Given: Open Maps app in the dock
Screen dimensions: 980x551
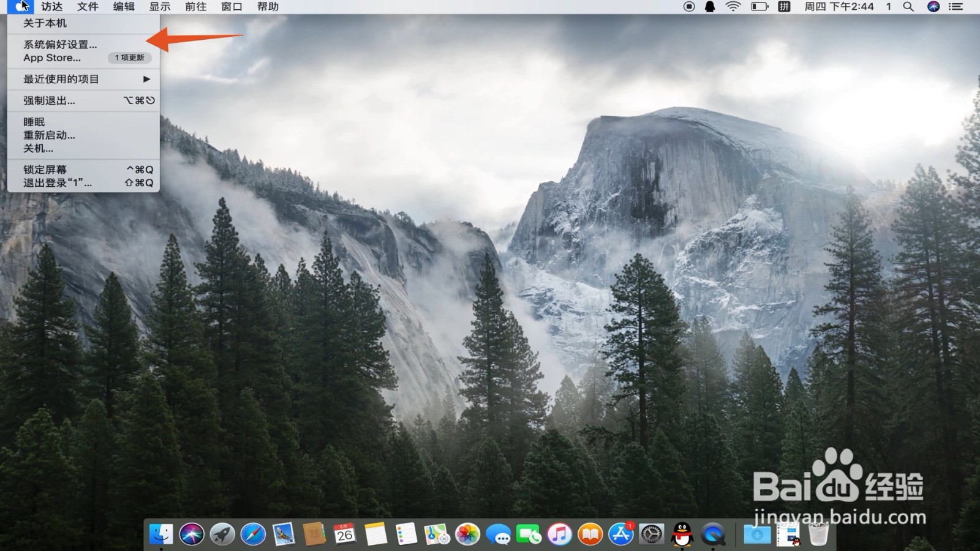Looking at the screenshot, I should coord(437,534).
